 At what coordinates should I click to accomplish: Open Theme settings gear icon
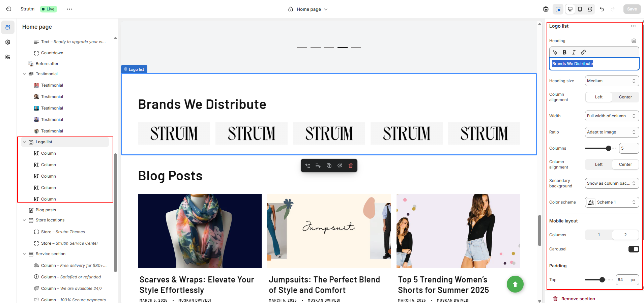(x=8, y=42)
